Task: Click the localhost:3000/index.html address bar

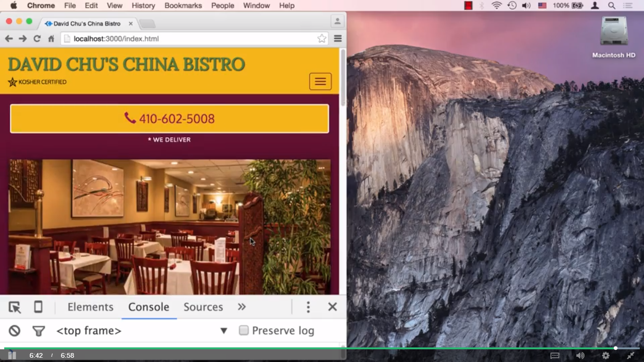Action: tap(194, 39)
